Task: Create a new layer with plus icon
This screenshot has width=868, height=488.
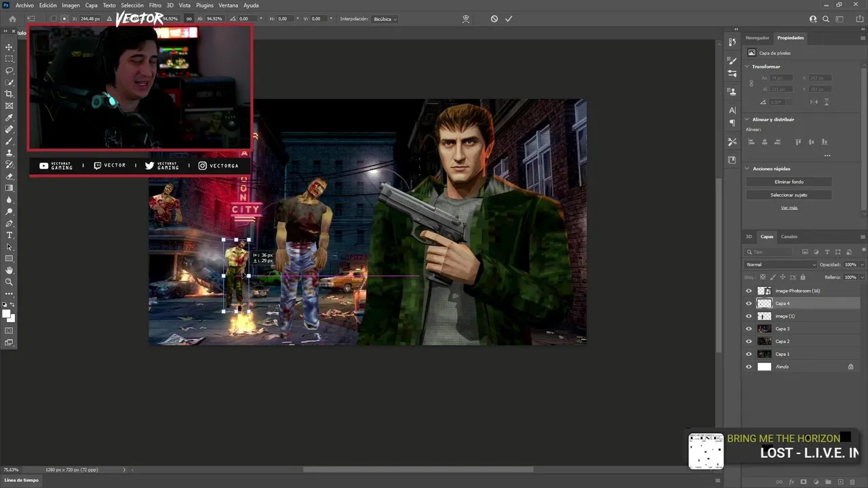Action: 840,482
